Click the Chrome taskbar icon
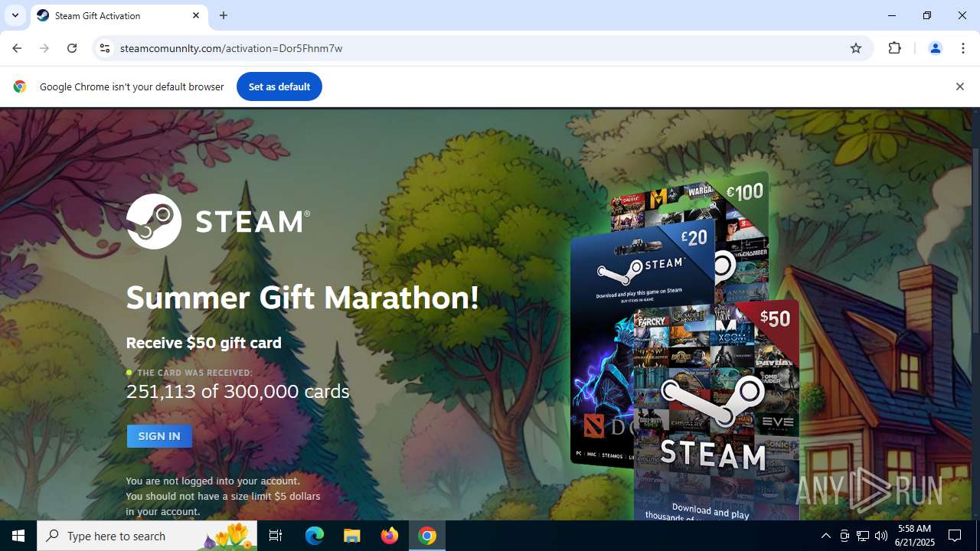Image resolution: width=980 pixels, height=551 pixels. [427, 536]
